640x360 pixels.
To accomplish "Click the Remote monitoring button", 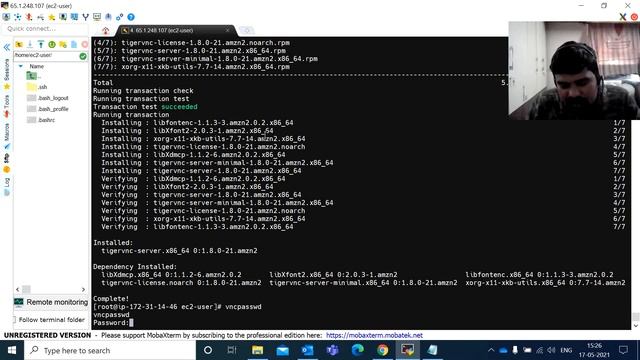I will [x=51, y=302].
